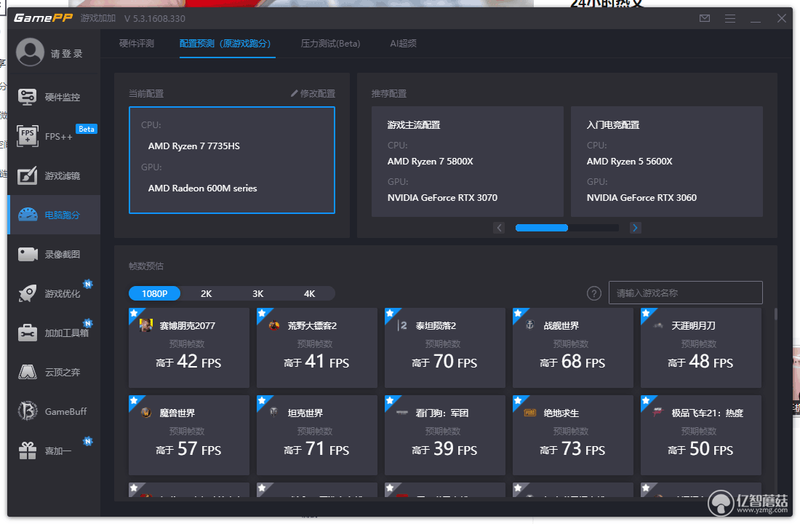Switch to 硬件评测 tab
The image size is (800, 524).
click(x=137, y=43)
